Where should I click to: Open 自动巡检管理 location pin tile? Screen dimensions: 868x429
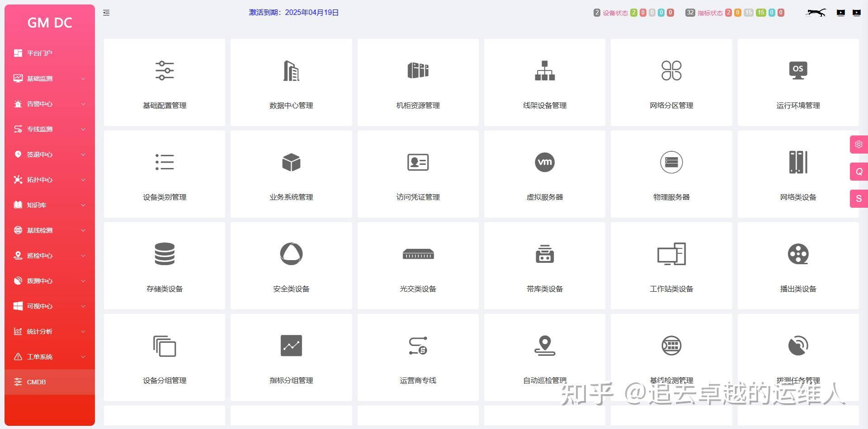(x=545, y=357)
